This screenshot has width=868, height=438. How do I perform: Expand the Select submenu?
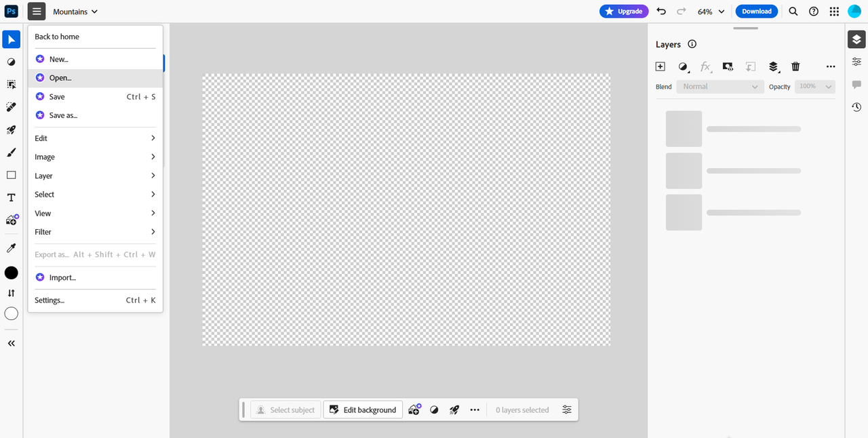coord(96,195)
